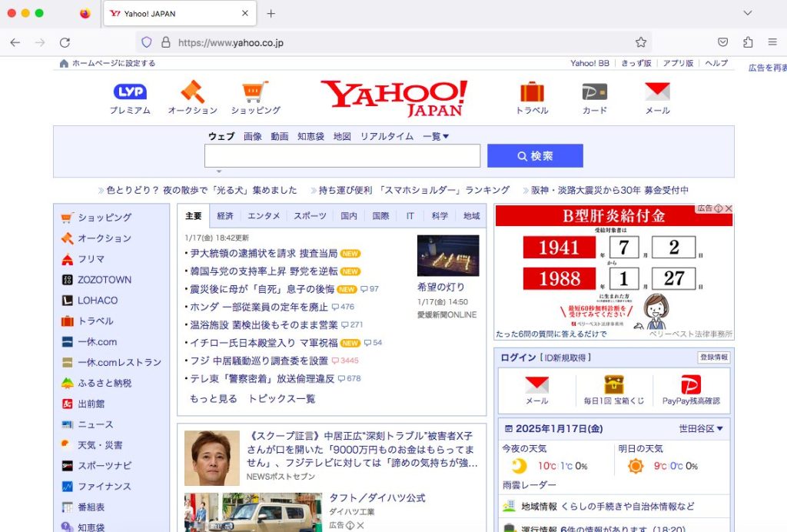Open sidebar LOHACO entry
Viewport: 787px width, 532px height.
[89, 300]
